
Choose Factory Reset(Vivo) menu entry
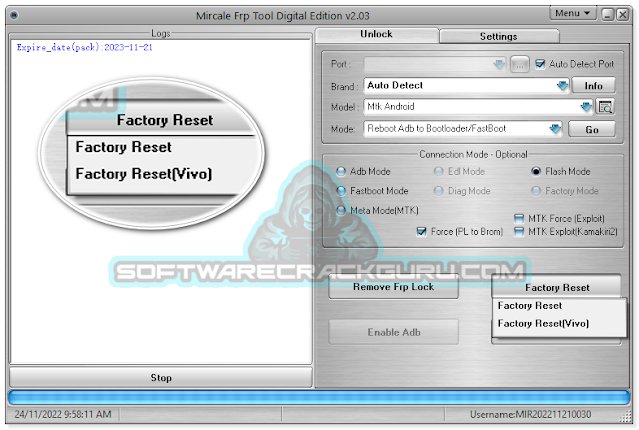point(559,324)
